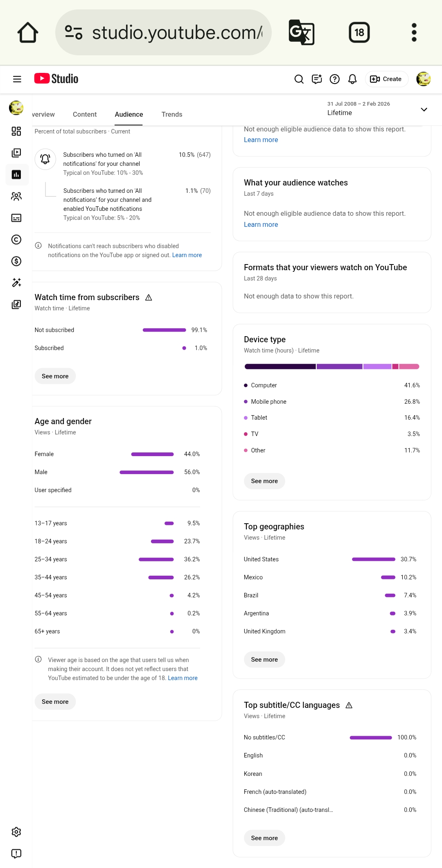Open the Community sidebar icon
442x868 pixels.
16,196
